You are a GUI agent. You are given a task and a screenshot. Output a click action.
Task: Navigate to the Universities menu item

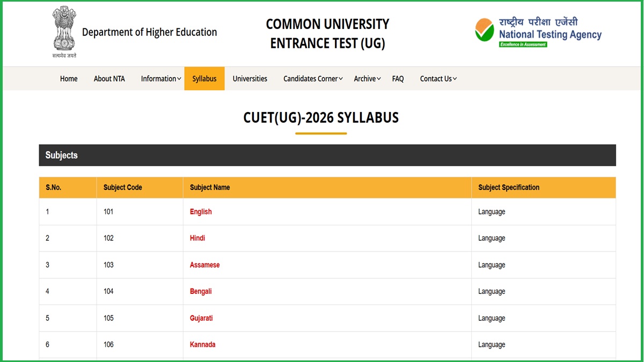(250, 79)
